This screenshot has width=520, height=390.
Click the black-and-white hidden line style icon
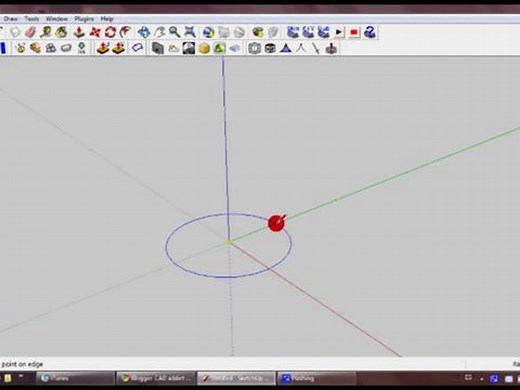[x=189, y=48]
